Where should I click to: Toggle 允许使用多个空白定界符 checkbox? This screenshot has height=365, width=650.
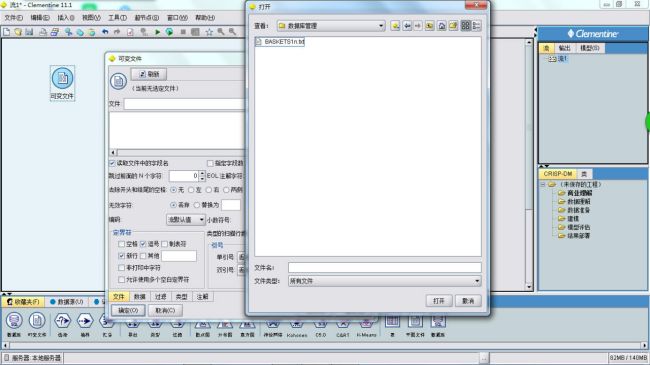click(121, 280)
